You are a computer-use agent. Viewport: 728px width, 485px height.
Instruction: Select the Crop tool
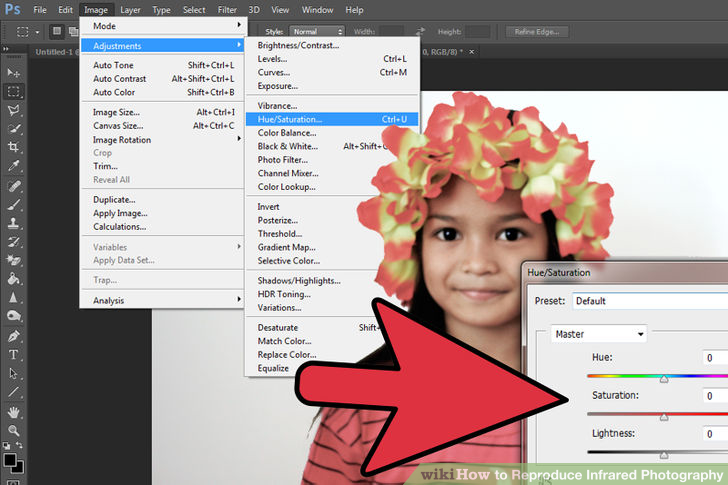(13, 147)
